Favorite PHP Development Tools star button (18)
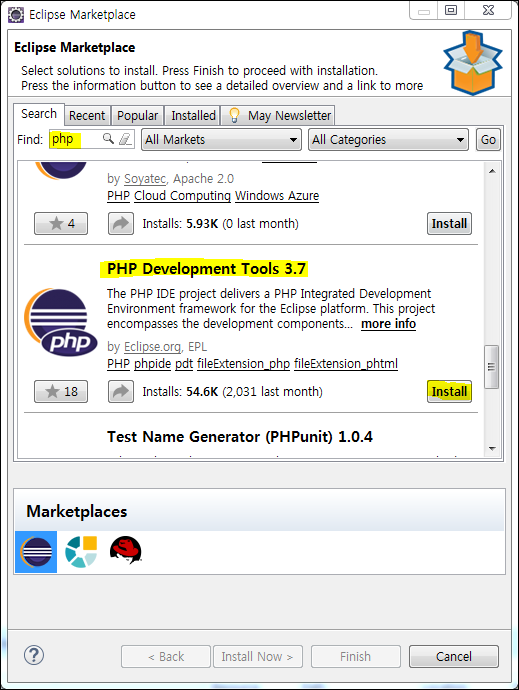The image size is (519, 690). (x=61, y=391)
